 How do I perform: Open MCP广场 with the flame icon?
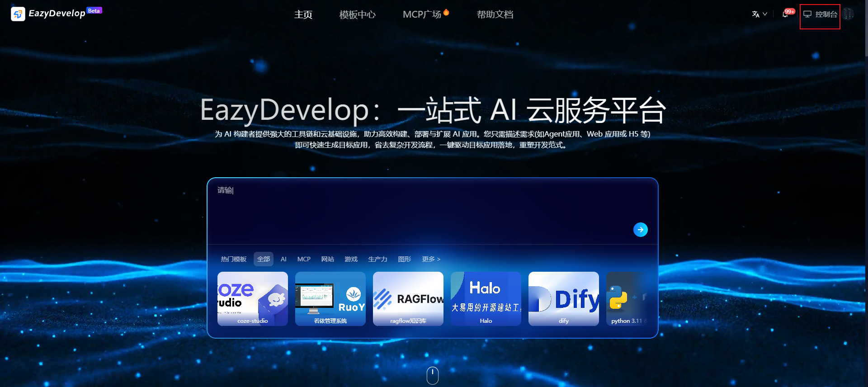click(x=422, y=14)
